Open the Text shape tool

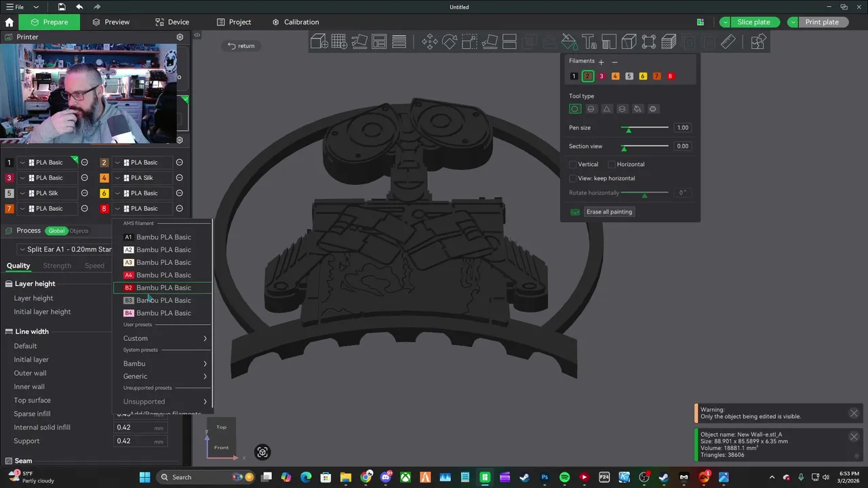click(x=589, y=42)
